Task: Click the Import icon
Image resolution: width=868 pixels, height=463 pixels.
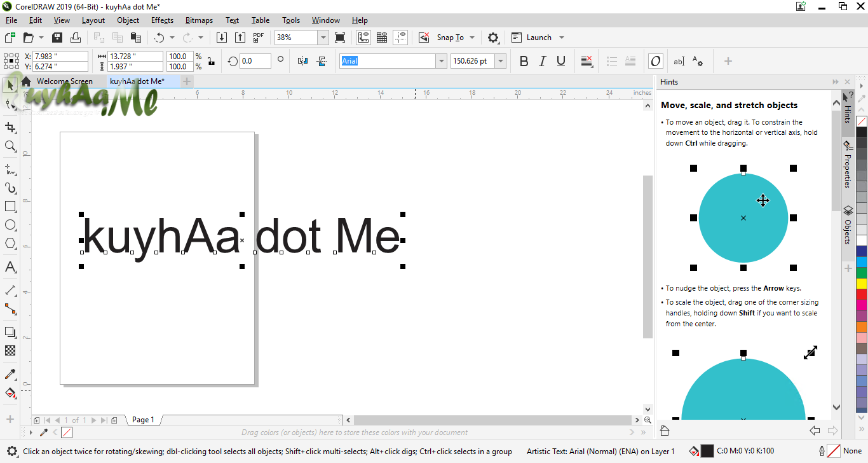Action: point(222,38)
